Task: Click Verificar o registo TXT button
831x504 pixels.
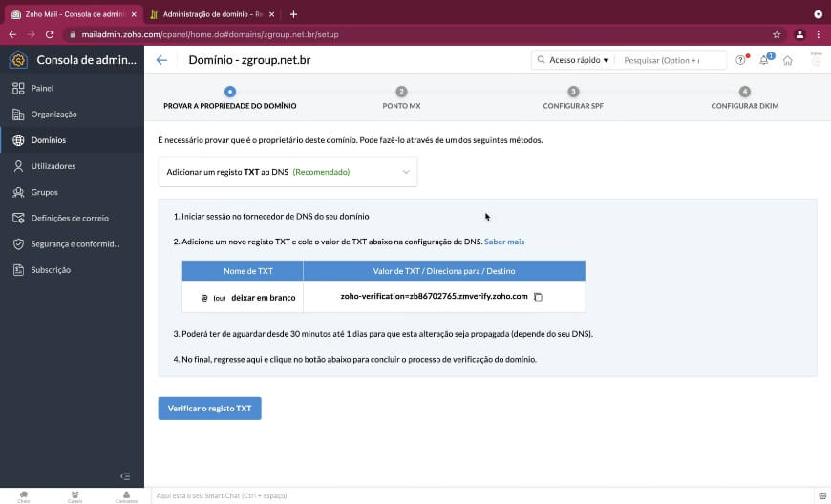Action: point(209,409)
